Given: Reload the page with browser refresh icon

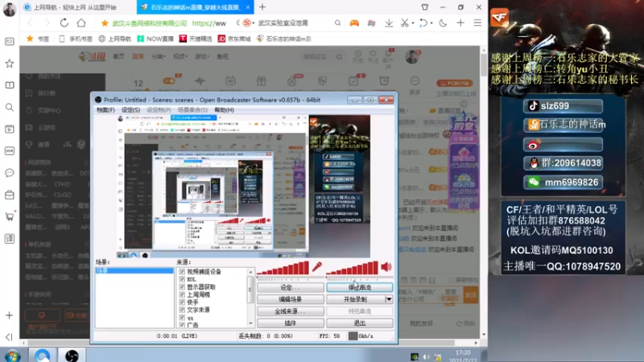Looking at the screenshot, I should pos(64,23).
